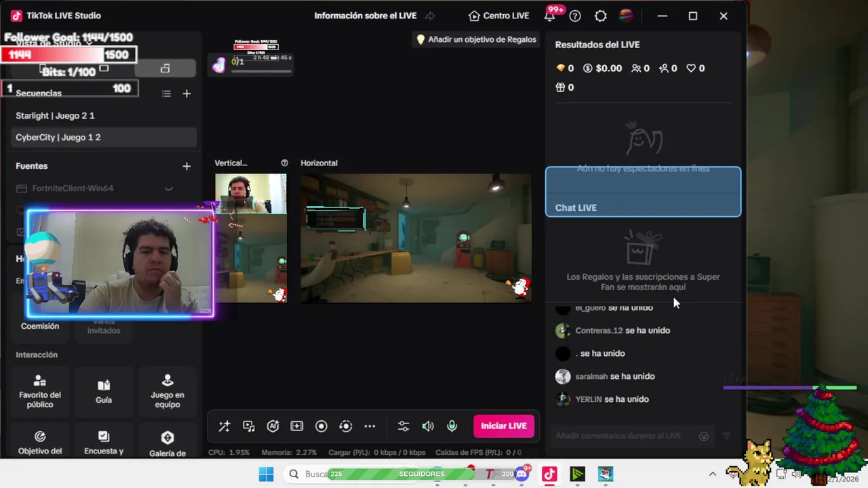The image size is (868, 488).
Task: Open the media and music icon
Action: pyautogui.click(x=249, y=426)
